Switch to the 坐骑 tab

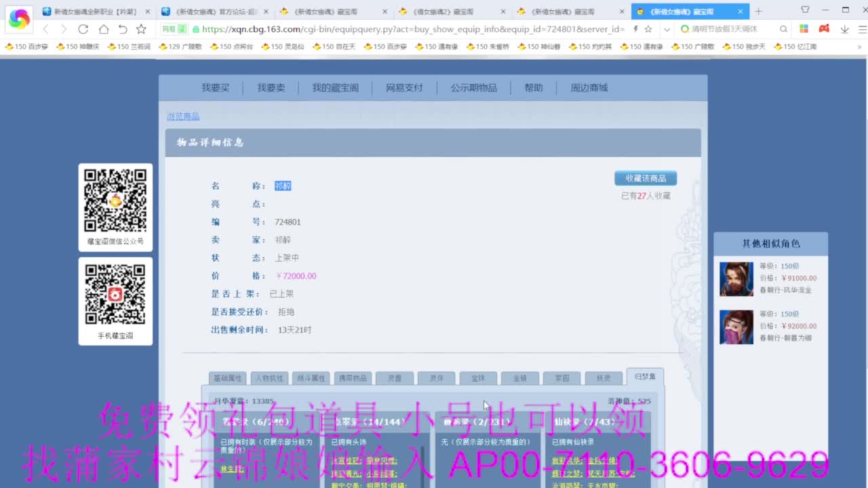coord(520,378)
